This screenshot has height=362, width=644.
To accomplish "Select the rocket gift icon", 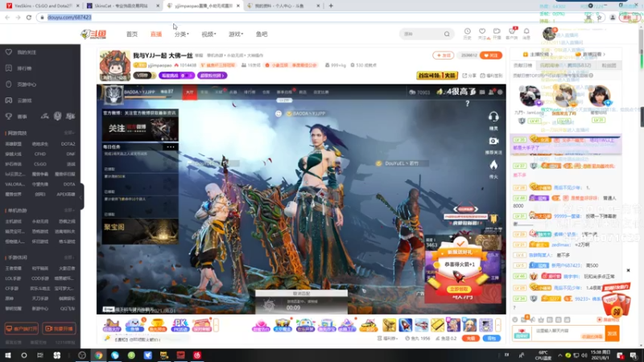I will (x=405, y=325).
